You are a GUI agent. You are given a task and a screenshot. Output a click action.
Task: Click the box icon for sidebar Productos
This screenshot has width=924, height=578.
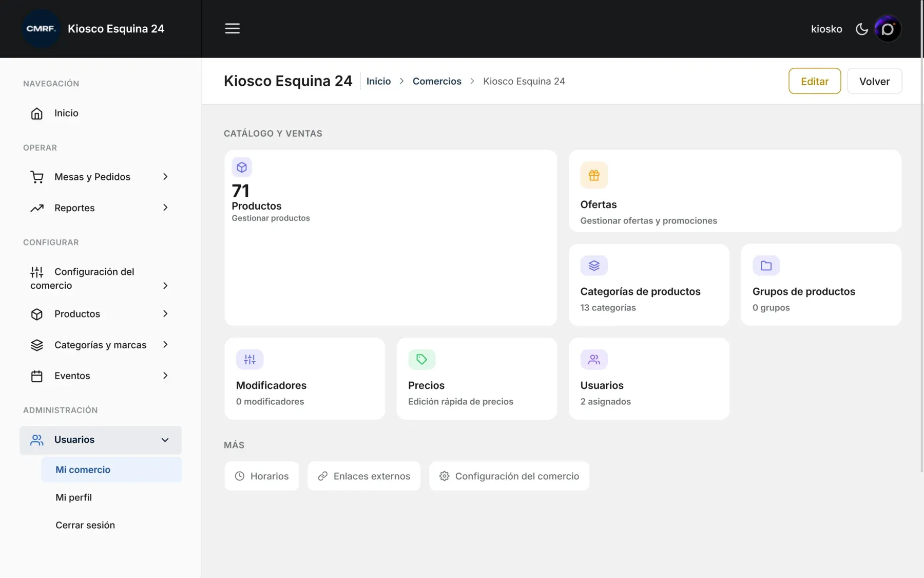(37, 314)
